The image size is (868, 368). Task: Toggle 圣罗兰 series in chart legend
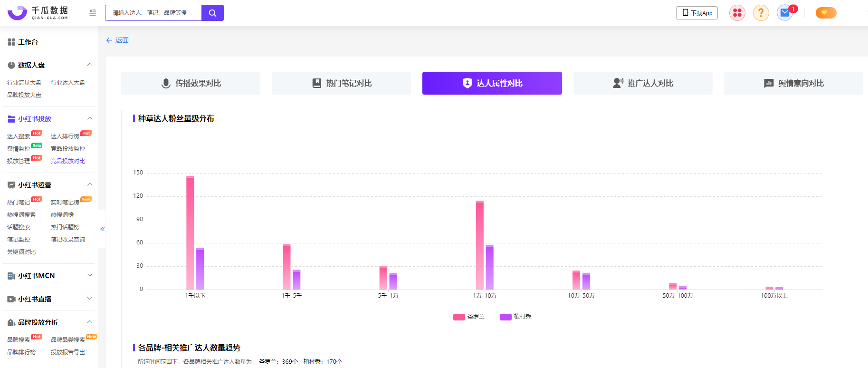point(469,317)
